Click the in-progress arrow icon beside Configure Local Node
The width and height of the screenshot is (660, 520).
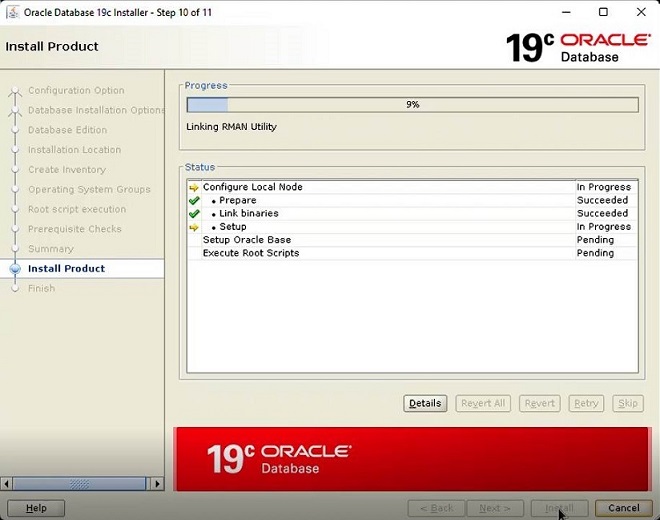pos(194,187)
